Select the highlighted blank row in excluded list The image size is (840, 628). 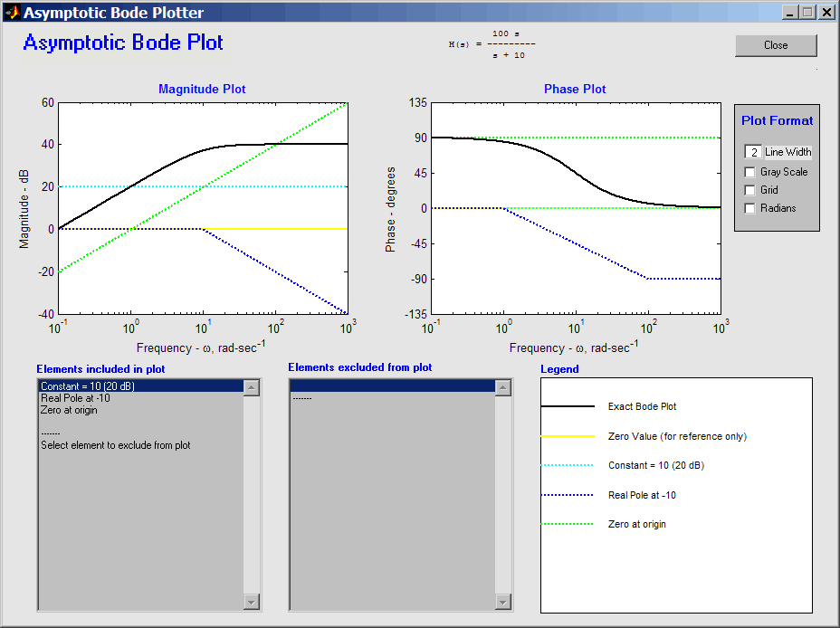(393, 386)
